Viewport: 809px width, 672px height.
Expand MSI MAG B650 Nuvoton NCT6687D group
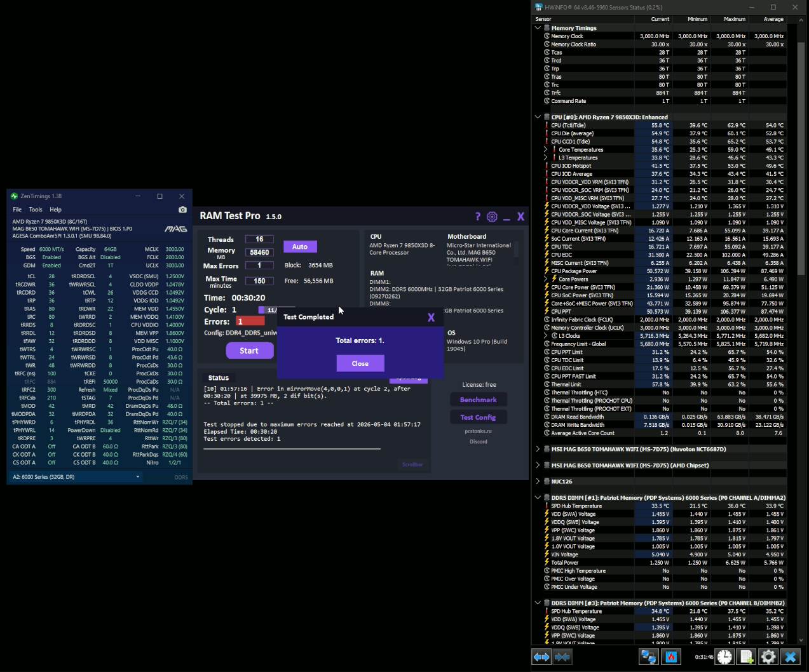pos(538,449)
